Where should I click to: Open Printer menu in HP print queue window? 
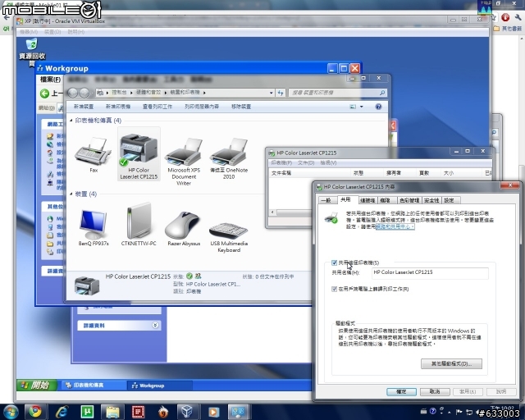(x=281, y=162)
